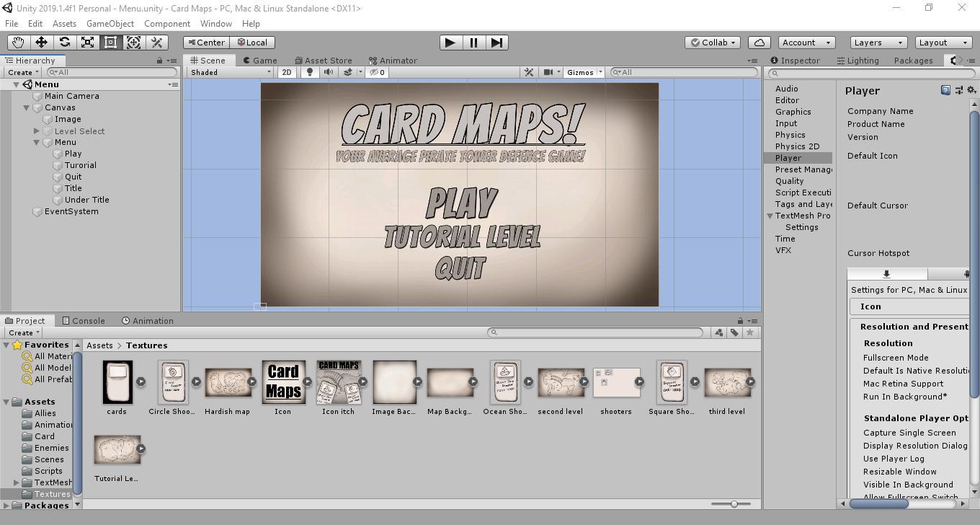Screen dimensions: 980x525
Task: Open the Layout dropdown
Action: point(943,42)
